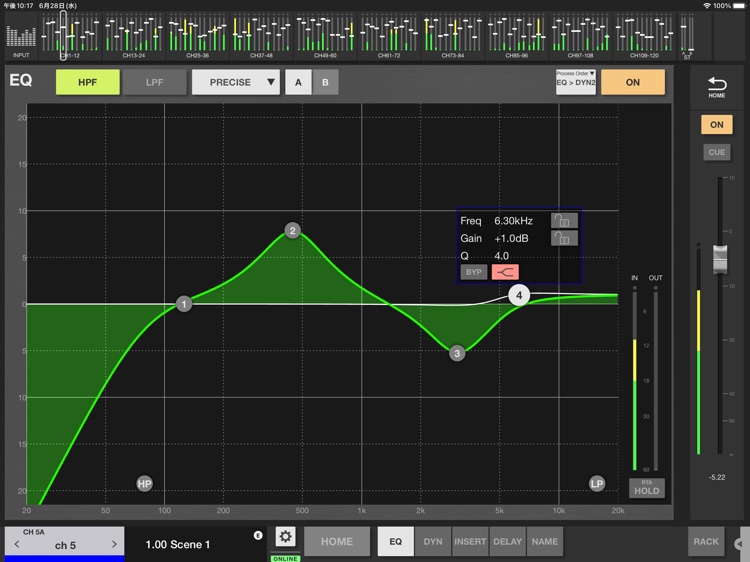Select EQ band 1 node

(184, 304)
